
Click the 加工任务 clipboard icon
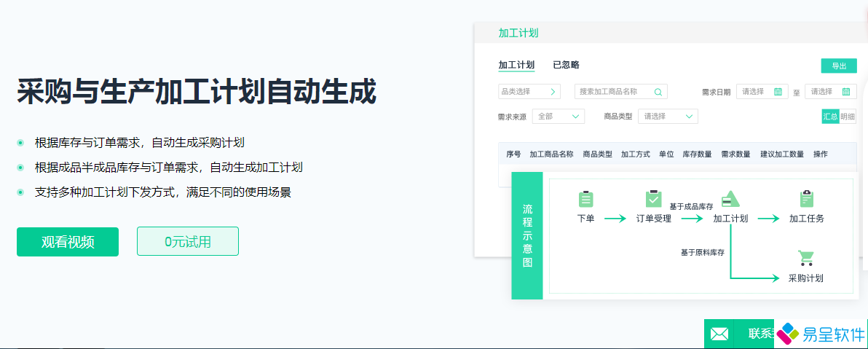pyautogui.click(x=807, y=199)
